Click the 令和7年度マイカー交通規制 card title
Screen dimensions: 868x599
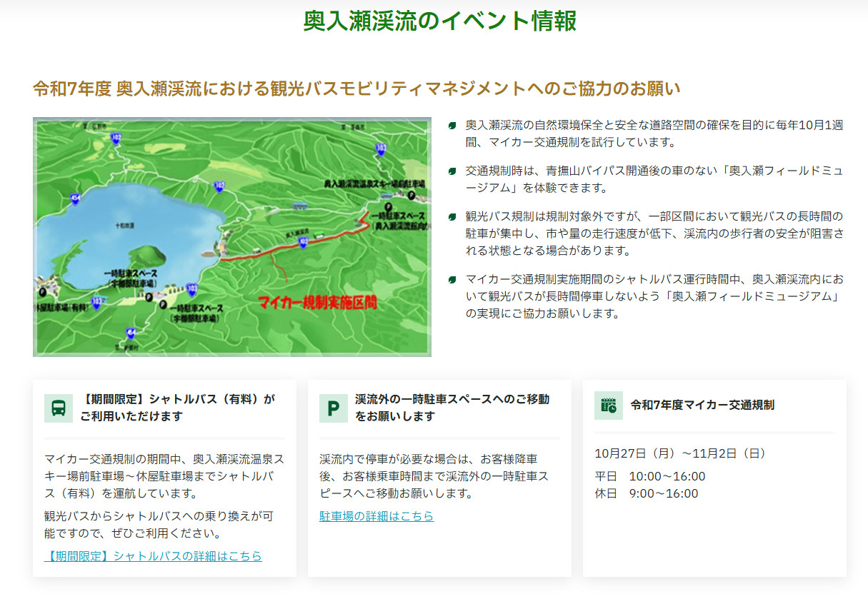702,405
